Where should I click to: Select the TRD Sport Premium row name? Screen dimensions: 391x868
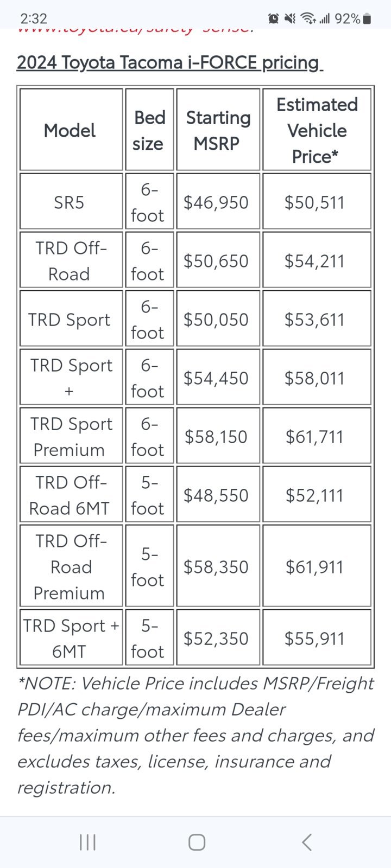[71, 436]
